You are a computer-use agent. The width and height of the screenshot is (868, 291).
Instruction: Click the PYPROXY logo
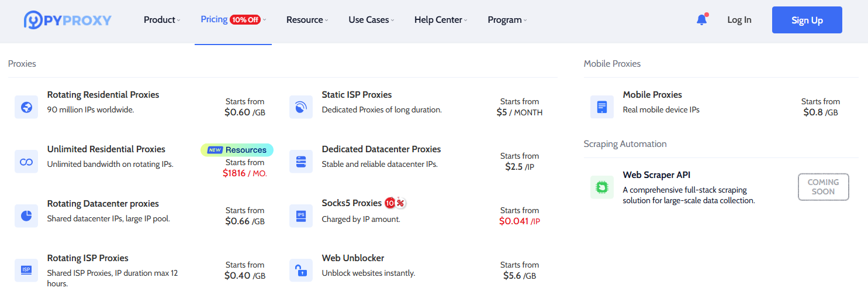coord(68,20)
